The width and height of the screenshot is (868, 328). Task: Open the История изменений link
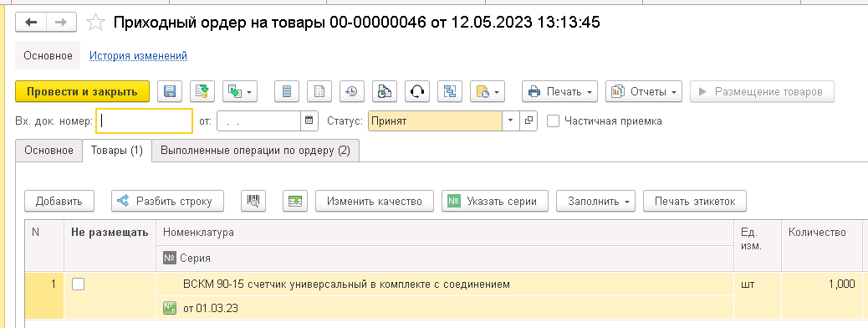tap(138, 56)
